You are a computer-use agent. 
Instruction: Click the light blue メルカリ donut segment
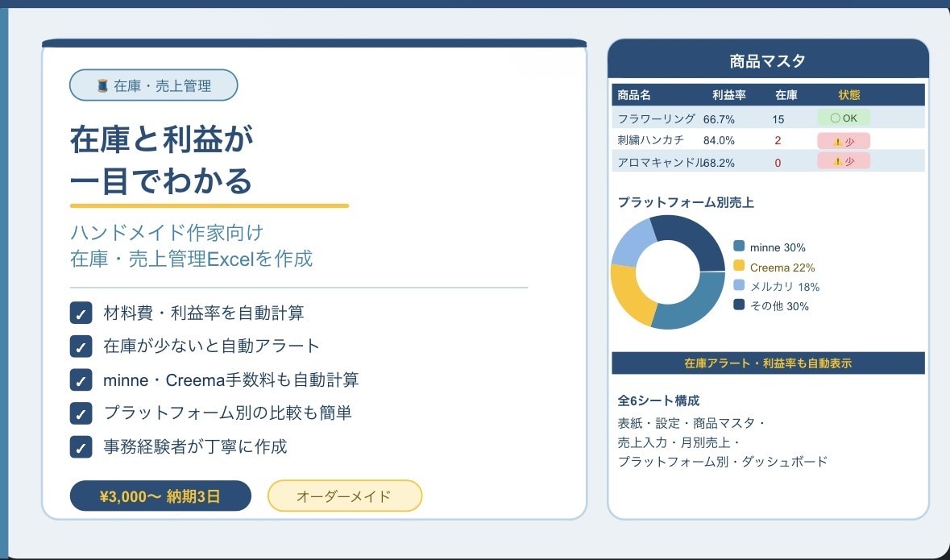pos(635,243)
